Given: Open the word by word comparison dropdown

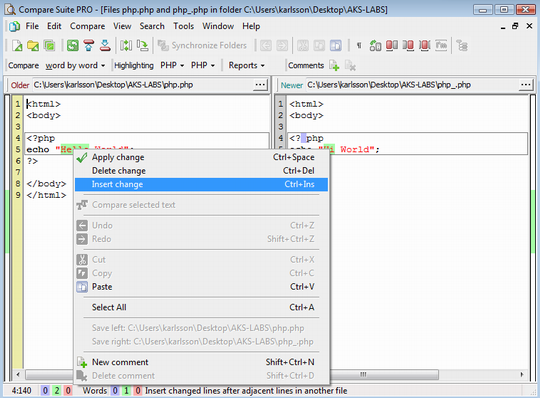Looking at the screenshot, I should pos(75,65).
